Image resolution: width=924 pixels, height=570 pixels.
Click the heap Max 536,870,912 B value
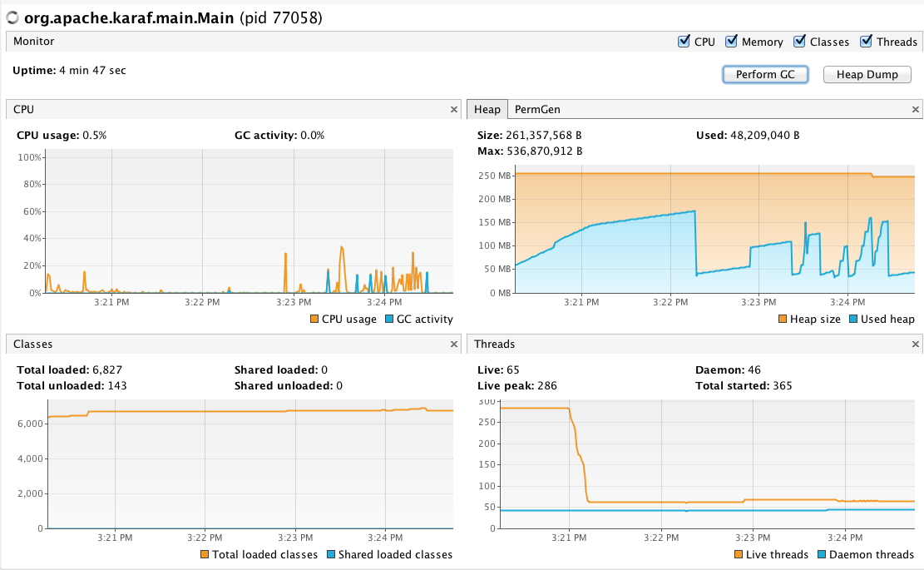545,151
